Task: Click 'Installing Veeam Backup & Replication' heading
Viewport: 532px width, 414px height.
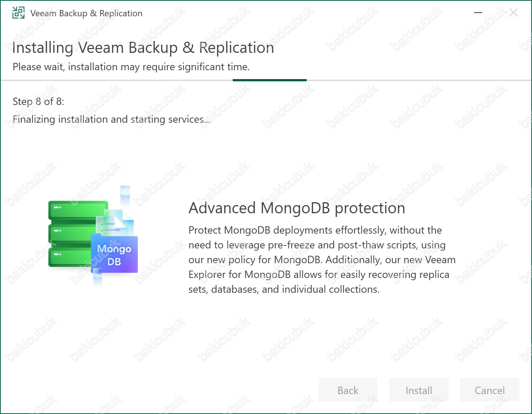Action: (x=143, y=48)
